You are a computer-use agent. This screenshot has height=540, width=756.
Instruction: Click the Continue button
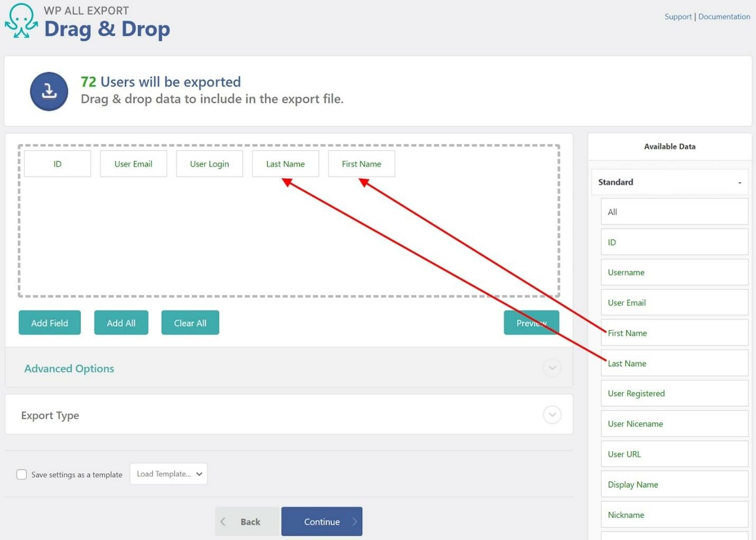pyautogui.click(x=322, y=522)
